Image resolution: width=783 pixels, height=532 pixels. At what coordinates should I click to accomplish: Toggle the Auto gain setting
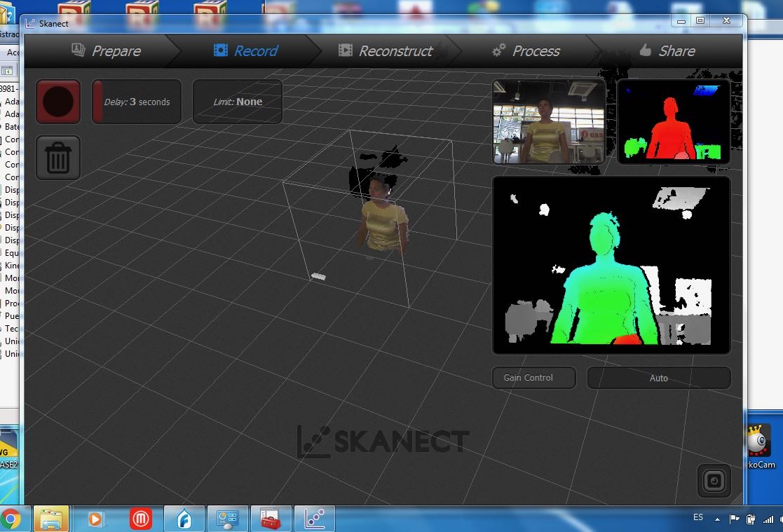[x=659, y=378]
